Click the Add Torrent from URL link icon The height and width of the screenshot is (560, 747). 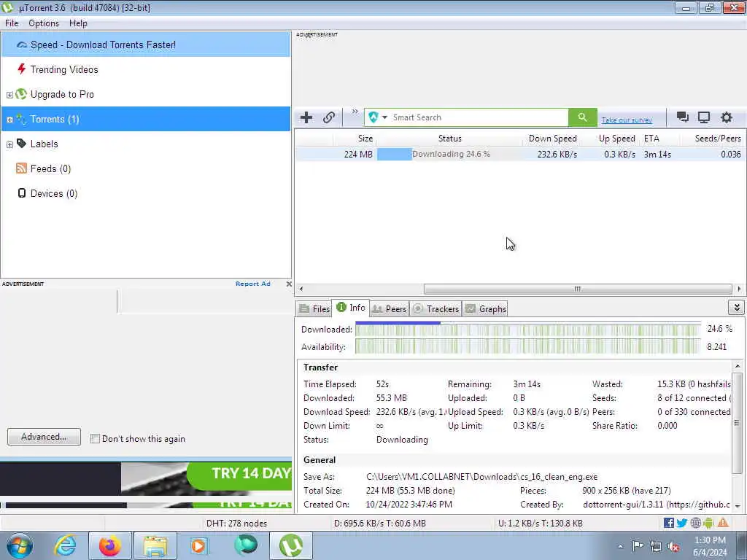click(x=329, y=117)
